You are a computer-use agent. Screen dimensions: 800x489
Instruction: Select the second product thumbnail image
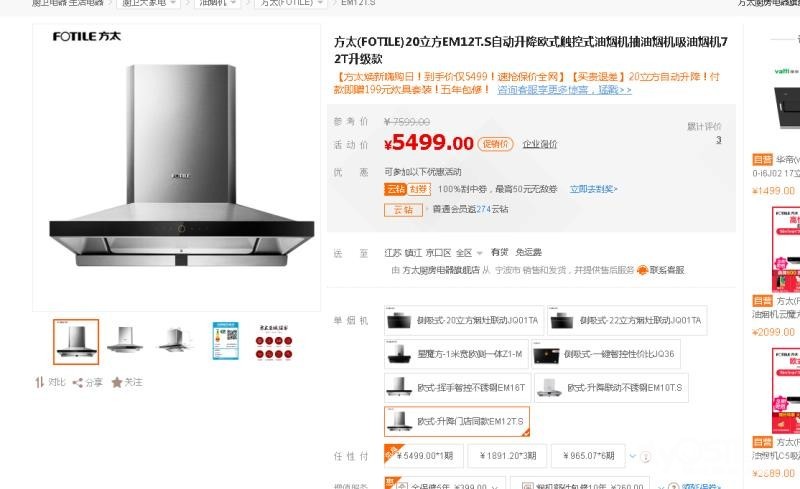(x=124, y=340)
